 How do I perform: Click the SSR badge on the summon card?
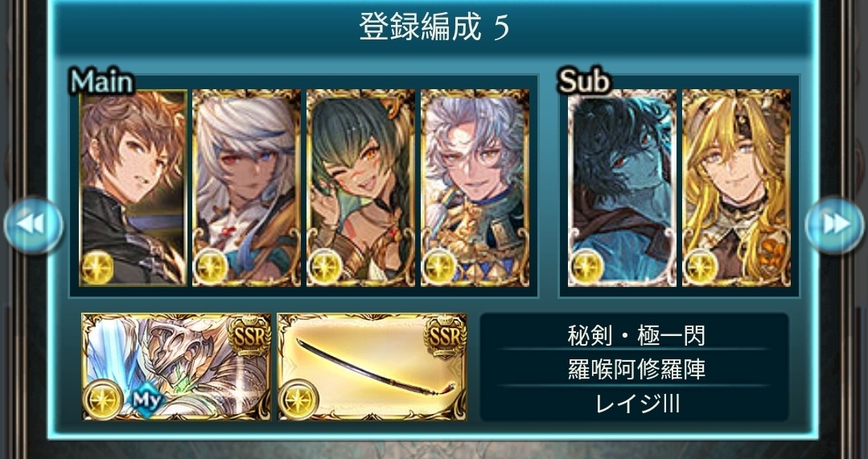coord(249,336)
